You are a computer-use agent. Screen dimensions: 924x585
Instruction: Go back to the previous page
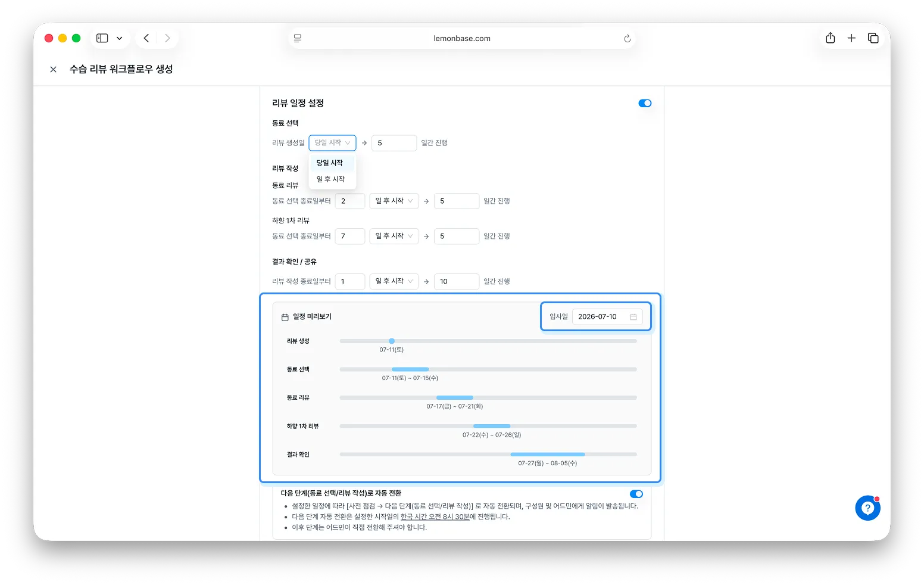[146, 38]
